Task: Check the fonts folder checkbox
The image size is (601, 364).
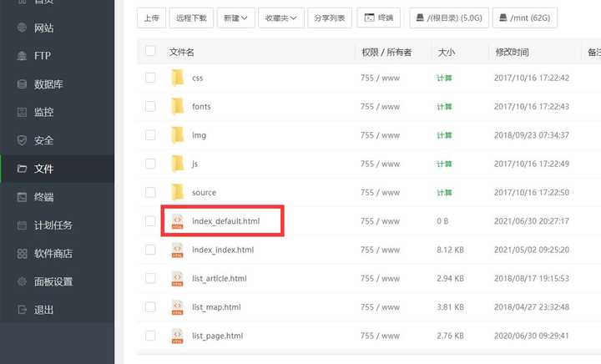Action: coord(150,106)
